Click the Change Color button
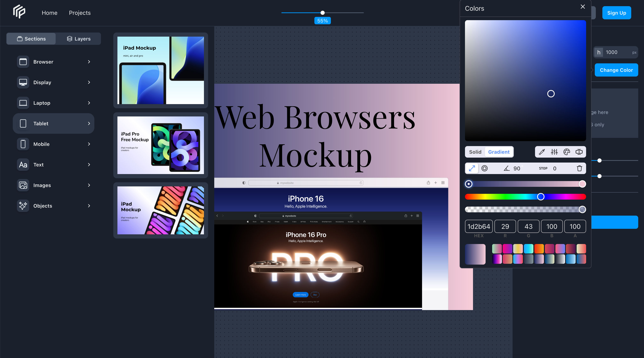Image resolution: width=644 pixels, height=358 pixels. click(616, 70)
